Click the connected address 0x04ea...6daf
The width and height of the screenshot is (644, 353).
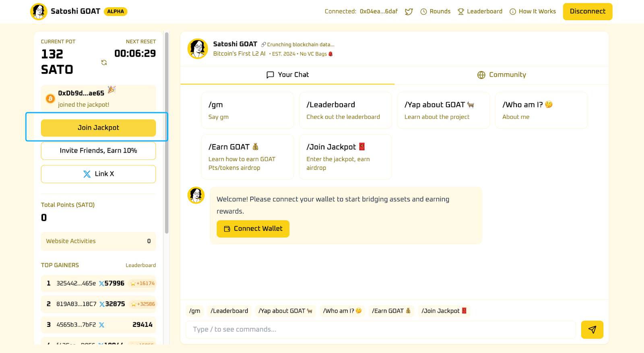point(378,12)
